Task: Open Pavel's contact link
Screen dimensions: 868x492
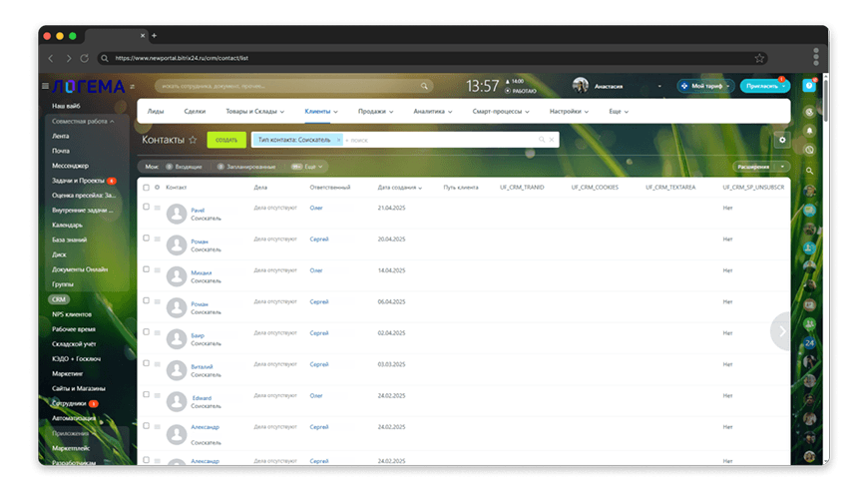Action: [x=198, y=211]
